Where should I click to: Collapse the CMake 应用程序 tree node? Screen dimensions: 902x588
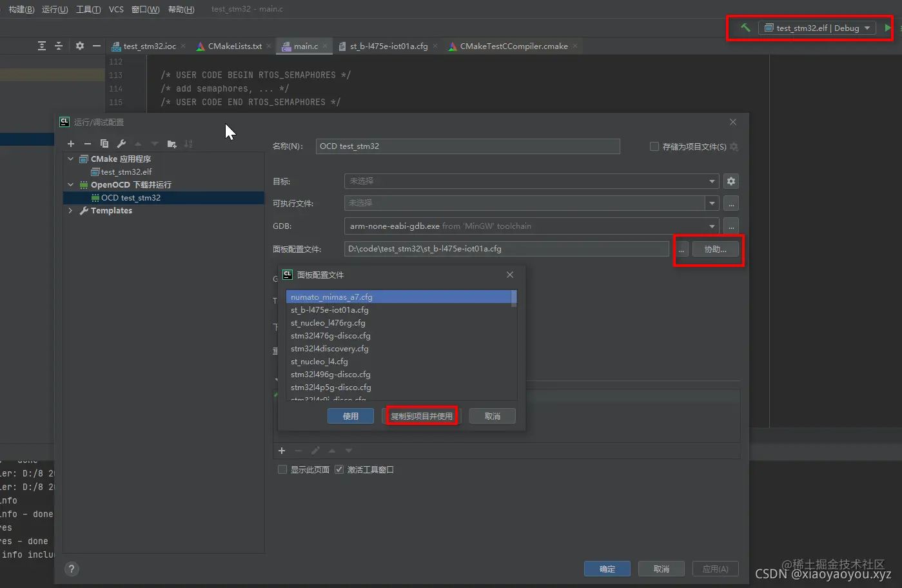coord(71,159)
